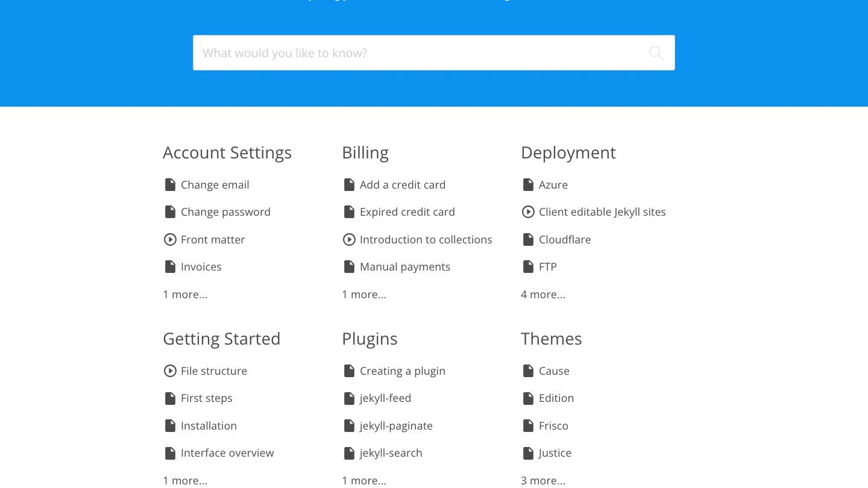Click the document icon beside Cloudflare

point(528,240)
